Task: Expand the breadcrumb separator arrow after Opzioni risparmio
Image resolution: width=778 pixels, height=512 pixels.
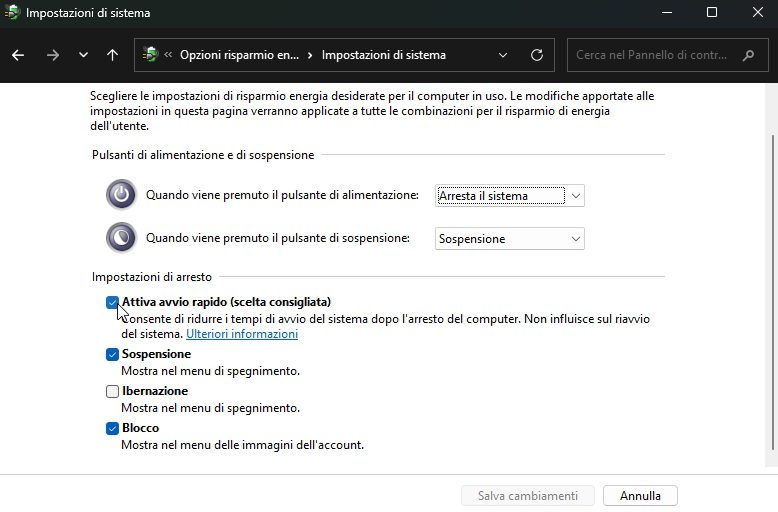Action: pyautogui.click(x=310, y=55)
